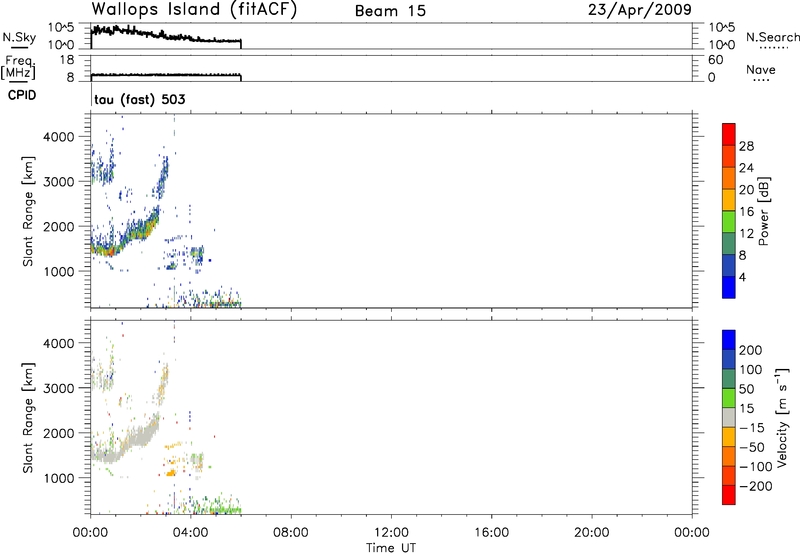Click the green segment of the power colorbar near 12
The image size is (800, 554).
tap(729, 221)
